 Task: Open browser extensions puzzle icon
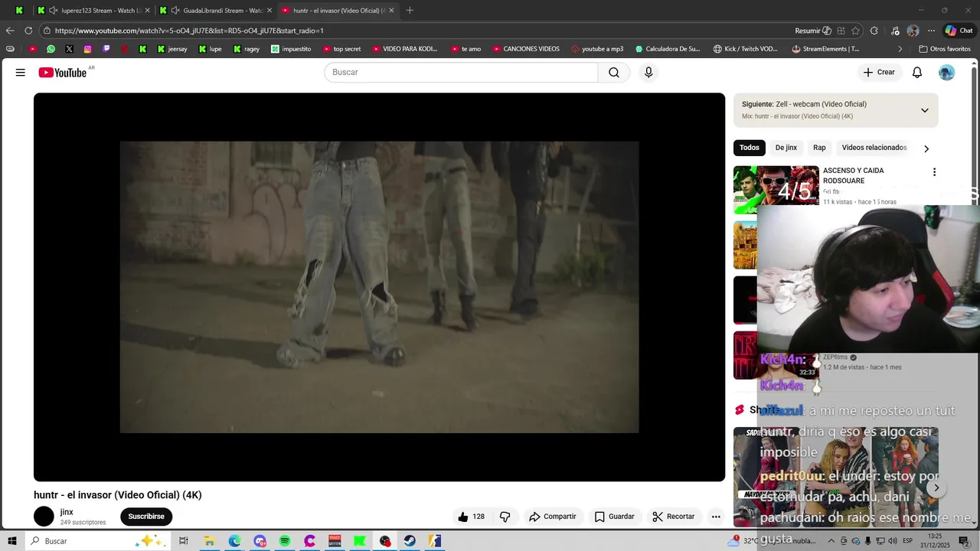(x=874, y=31)
